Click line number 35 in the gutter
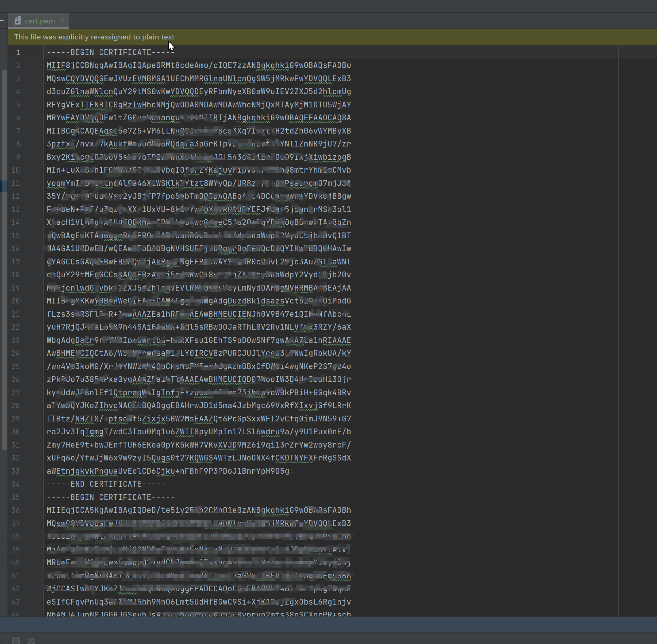Screen dimensions: 657x644 click(x=16, y=497)
